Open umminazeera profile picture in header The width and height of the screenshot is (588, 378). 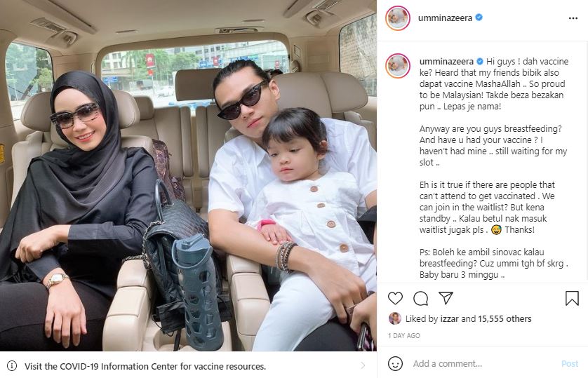click(398, 18)
